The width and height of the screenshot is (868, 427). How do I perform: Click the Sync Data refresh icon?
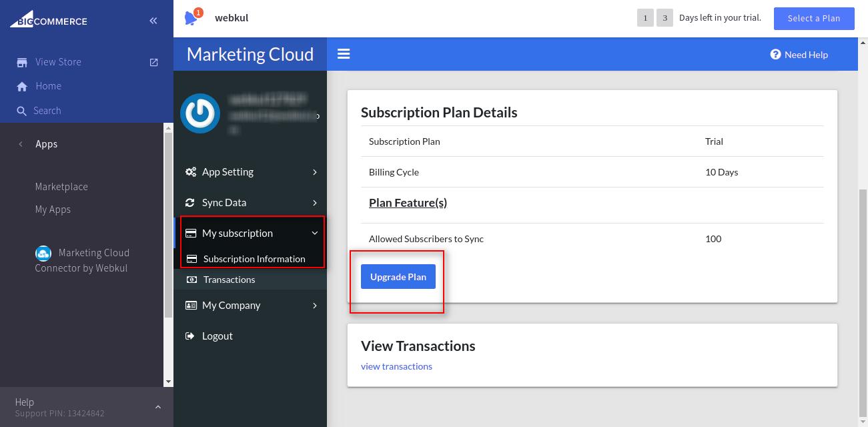pyautogui.click(x=190, y=203)
